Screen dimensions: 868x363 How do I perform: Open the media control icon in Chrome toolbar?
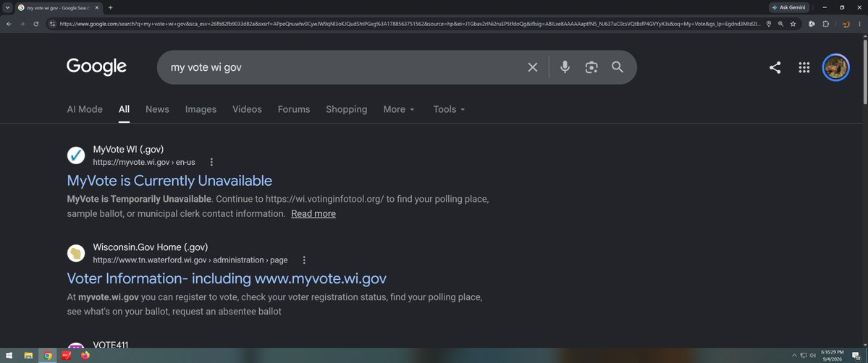pos(812,24)
